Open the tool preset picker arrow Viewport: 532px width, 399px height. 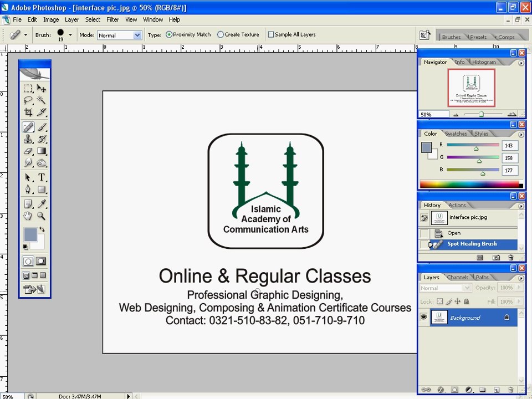(x=26, y=34)
